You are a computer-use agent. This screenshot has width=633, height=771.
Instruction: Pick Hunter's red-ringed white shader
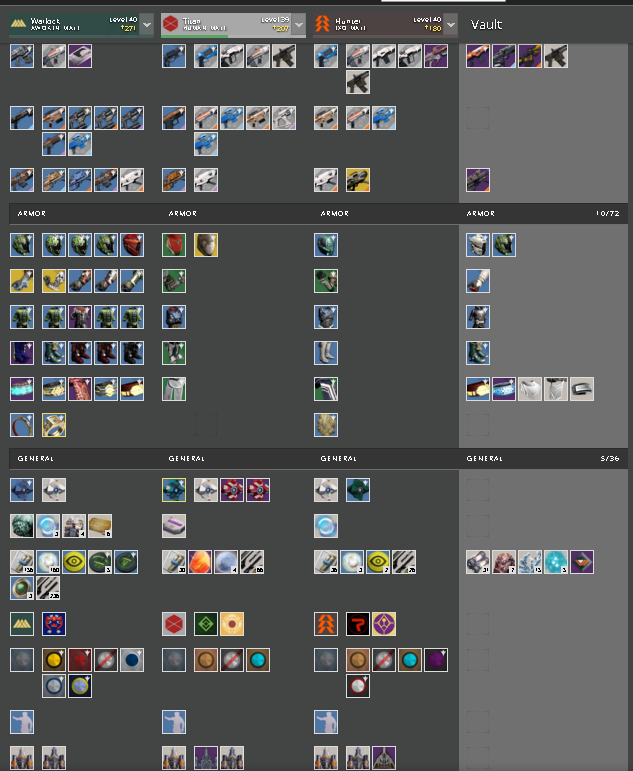coord(358,686)
